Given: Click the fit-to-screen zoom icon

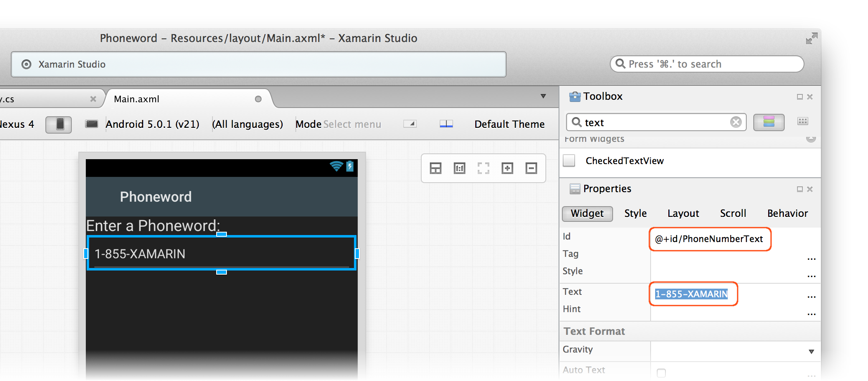Looking at the screenshot, I should point(483,168).
